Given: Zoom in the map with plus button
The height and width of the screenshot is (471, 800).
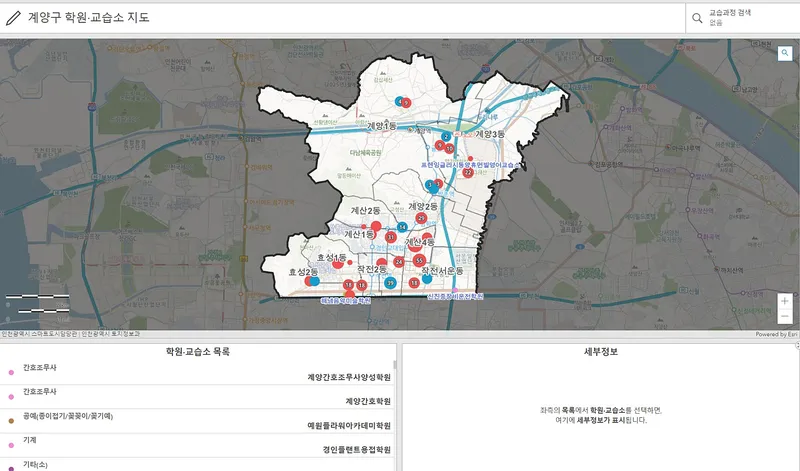Looking at the screenshot, I should pos(784,300).
